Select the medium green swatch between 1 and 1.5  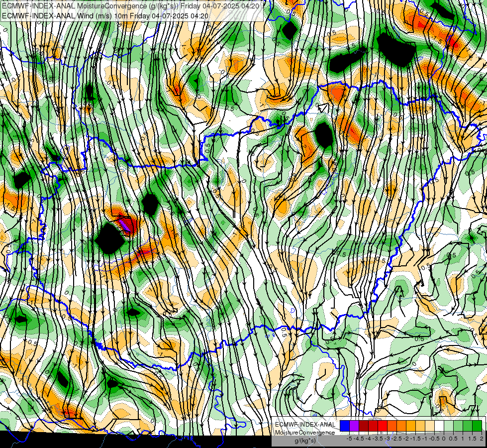[x=468, y=426]
